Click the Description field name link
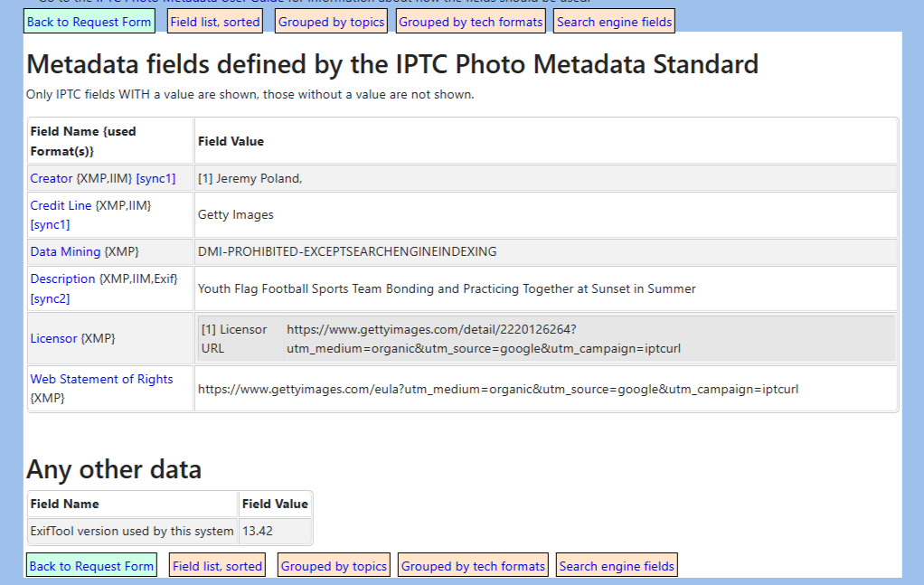 (x=62, y=278)
